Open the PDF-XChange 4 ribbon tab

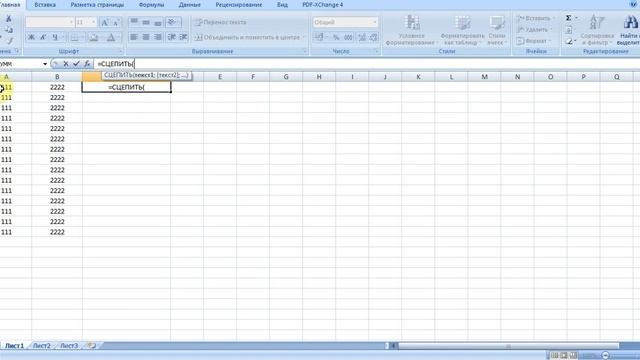(322, 5)
